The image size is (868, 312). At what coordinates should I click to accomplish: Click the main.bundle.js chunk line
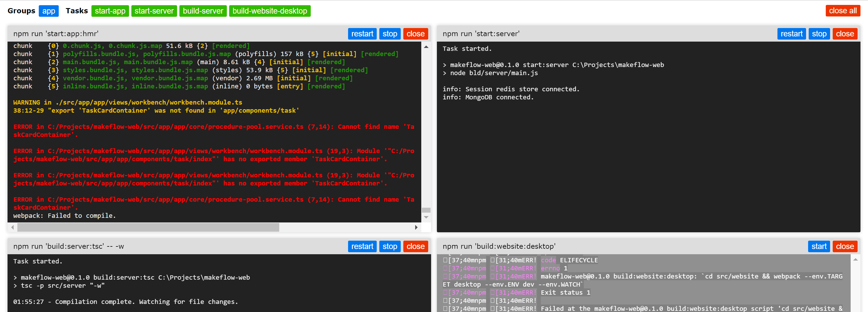[x=179, y=62]
